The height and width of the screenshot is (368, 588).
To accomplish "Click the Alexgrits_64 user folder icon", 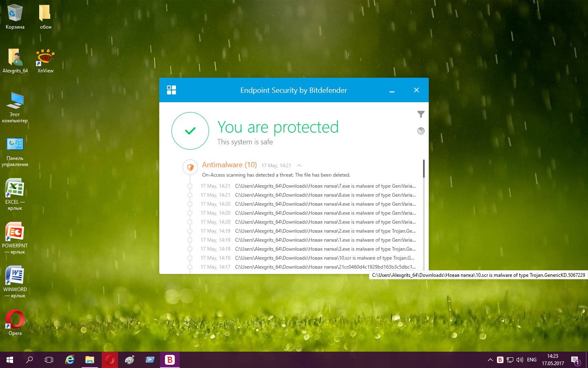I will point(15,61).
